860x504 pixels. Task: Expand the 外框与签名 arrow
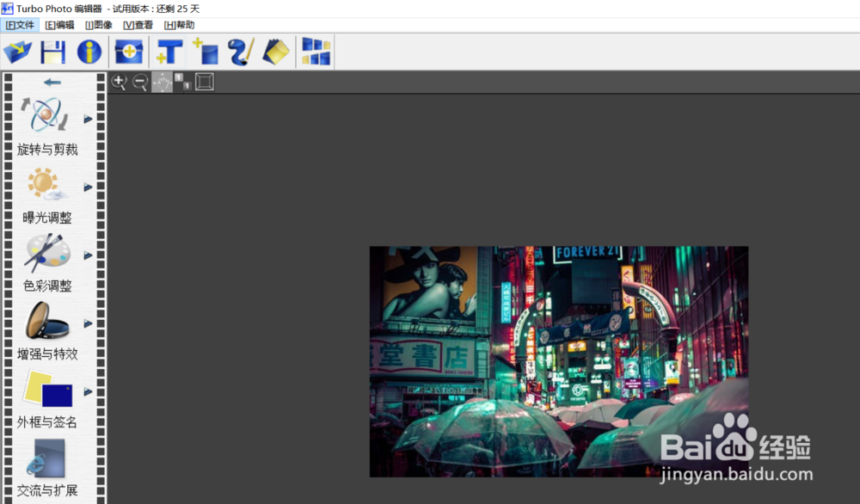88,391
